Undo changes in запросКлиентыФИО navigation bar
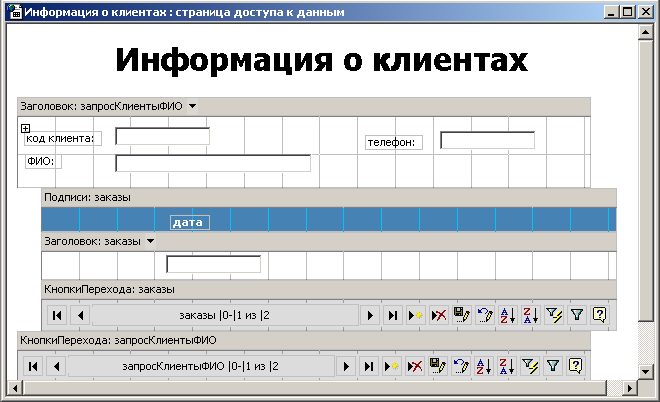Viewport: 660px width, 402px height. [x=461, y=366]
